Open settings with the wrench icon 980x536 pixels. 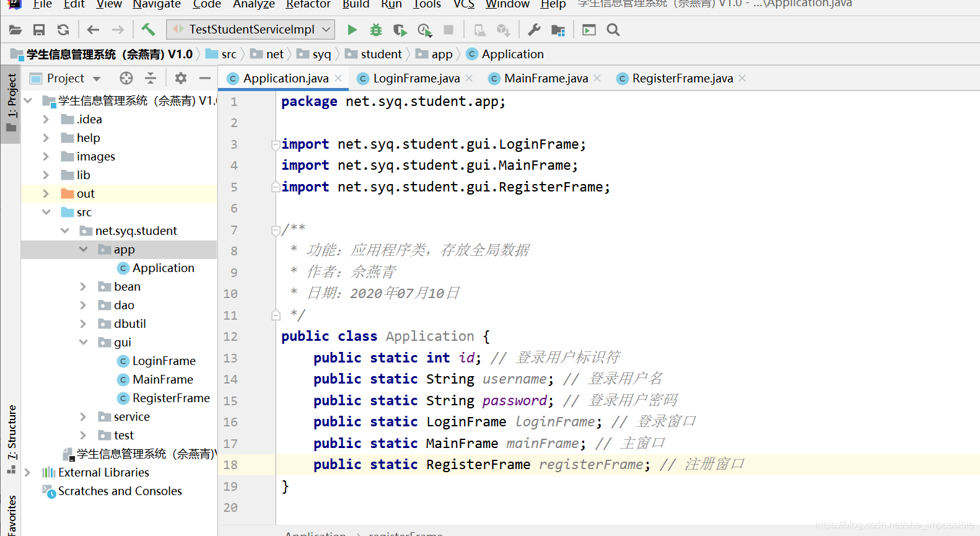tap(534, 30)
